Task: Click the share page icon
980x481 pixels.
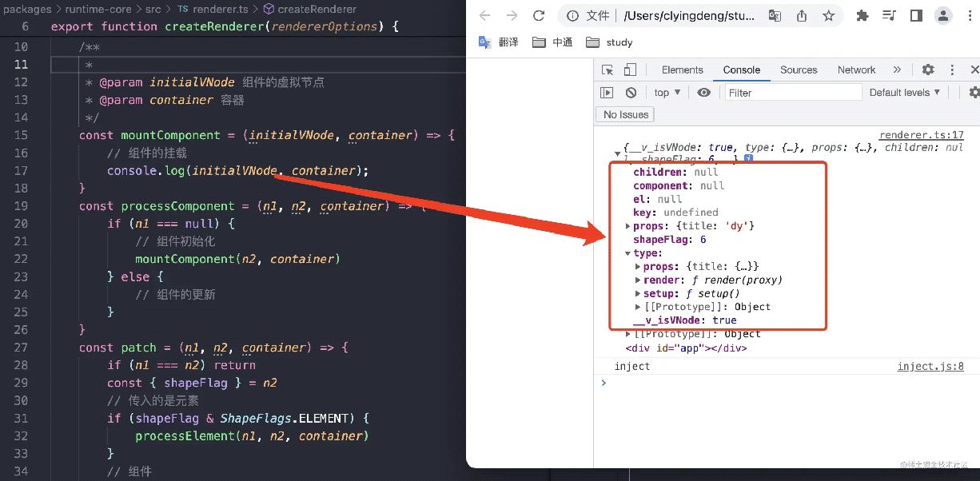Action: 802,16
